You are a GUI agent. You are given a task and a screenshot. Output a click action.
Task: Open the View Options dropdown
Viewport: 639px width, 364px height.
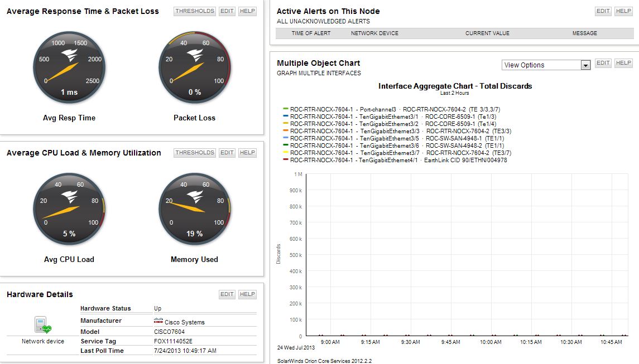pos(546,65)
